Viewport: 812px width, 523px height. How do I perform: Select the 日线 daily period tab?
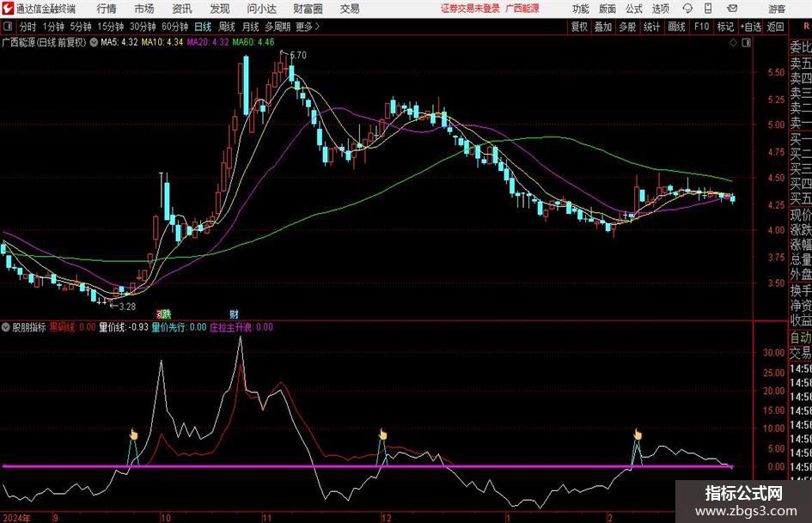[203, 27]
